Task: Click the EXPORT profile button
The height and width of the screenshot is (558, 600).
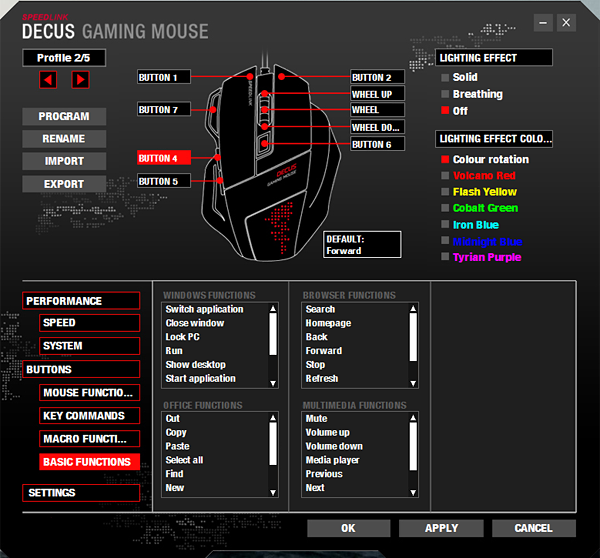Action: (x=64, y=184)
